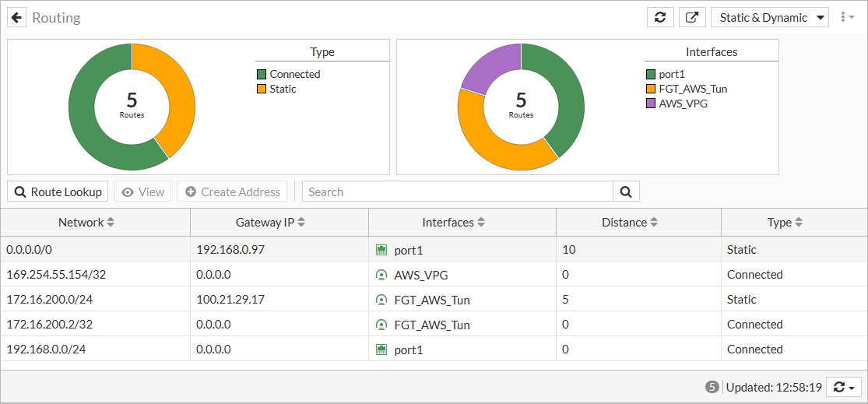Sort the Distance column
This screenshot has width=868, height=404.
point(654,223)
